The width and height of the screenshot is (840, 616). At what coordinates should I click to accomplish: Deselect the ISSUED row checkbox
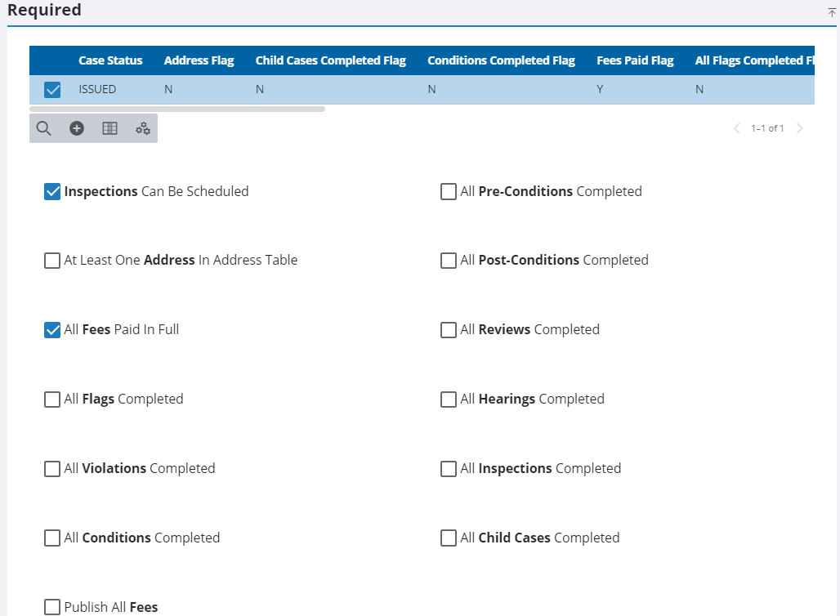pos(52,90)
